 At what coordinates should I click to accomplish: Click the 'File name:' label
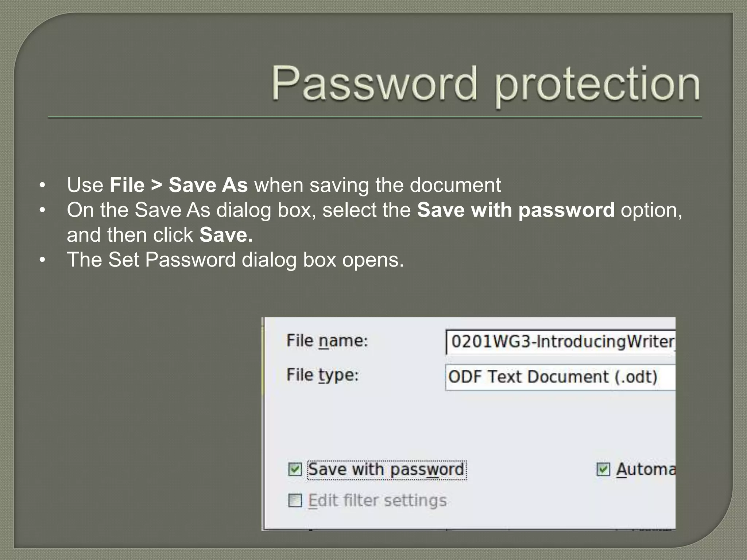[327, 341]
